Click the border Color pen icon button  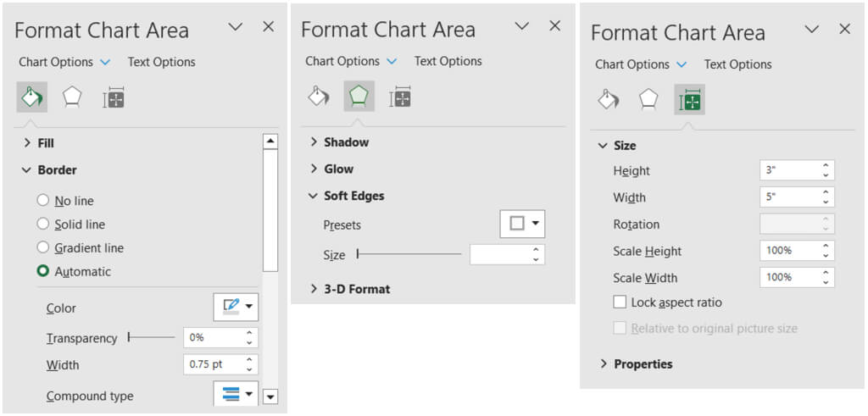point(235,307)
